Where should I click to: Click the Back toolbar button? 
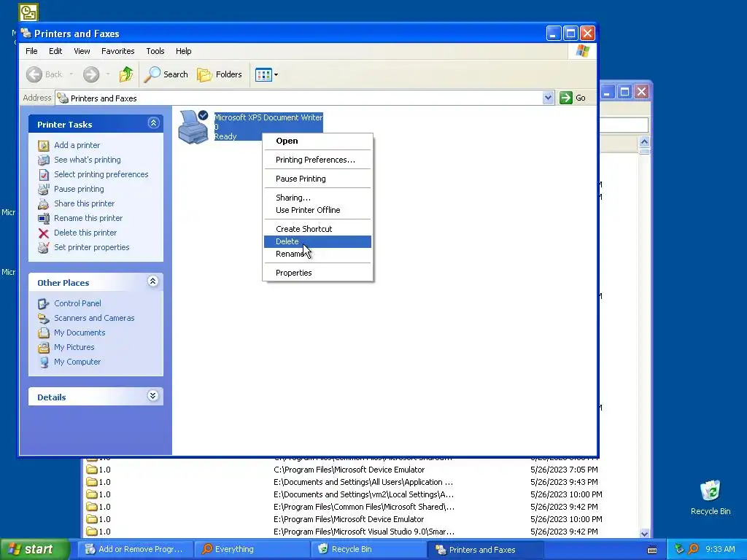[44, 74]
